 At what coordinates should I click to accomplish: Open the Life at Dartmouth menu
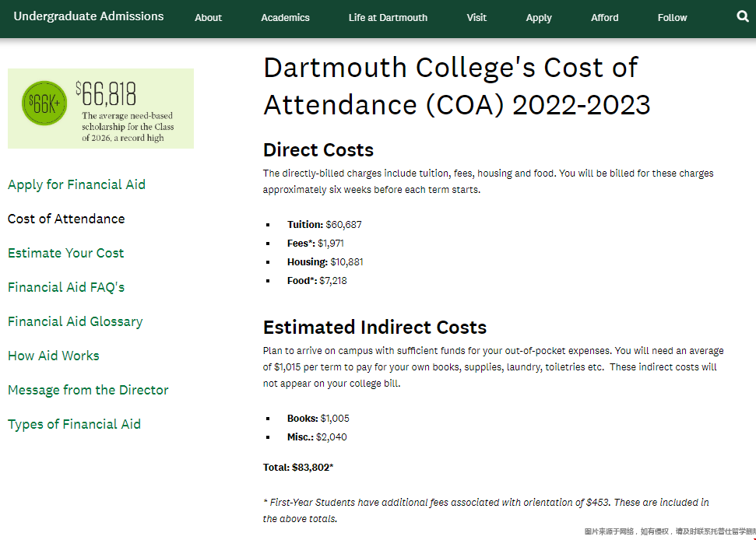coord(388,18)
